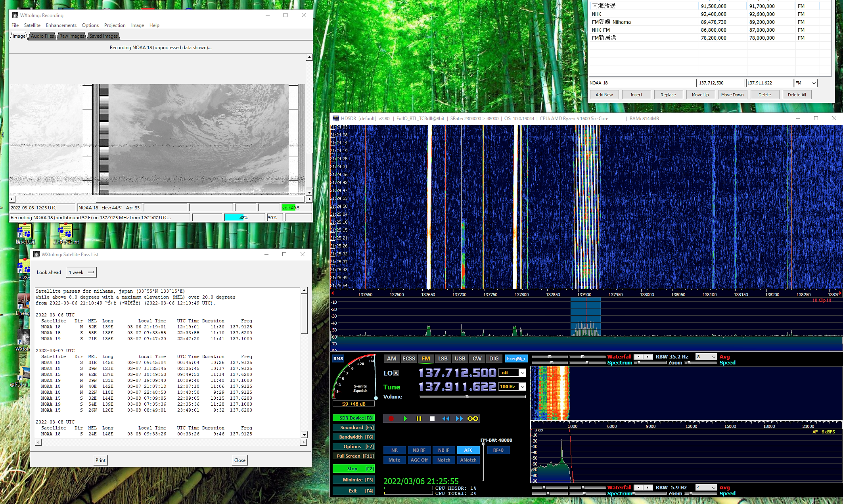Click the upper waterfall RBW right arrow
Image resolution: width=843 pixels, height=504 pixels.
pos(648,357)
